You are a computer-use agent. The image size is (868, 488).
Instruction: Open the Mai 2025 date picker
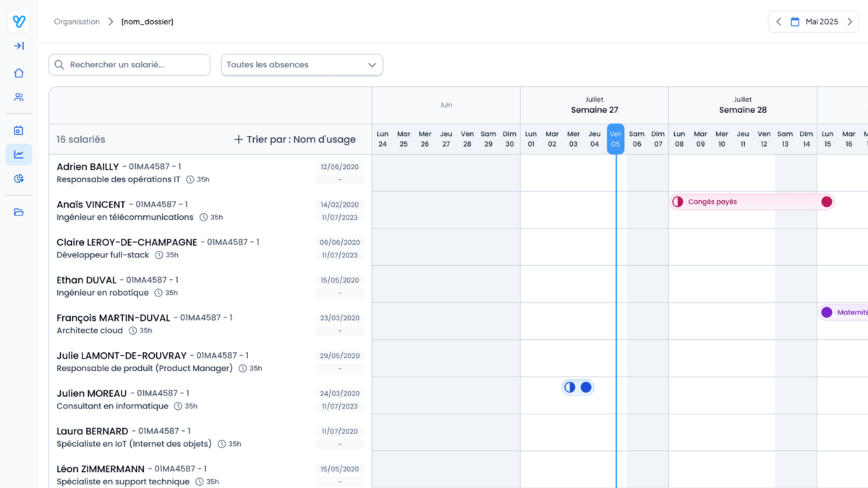(x=814, y=22)
